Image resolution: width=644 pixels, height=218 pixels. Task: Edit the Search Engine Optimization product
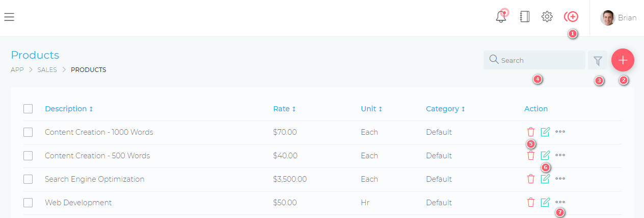click(545, 179)
